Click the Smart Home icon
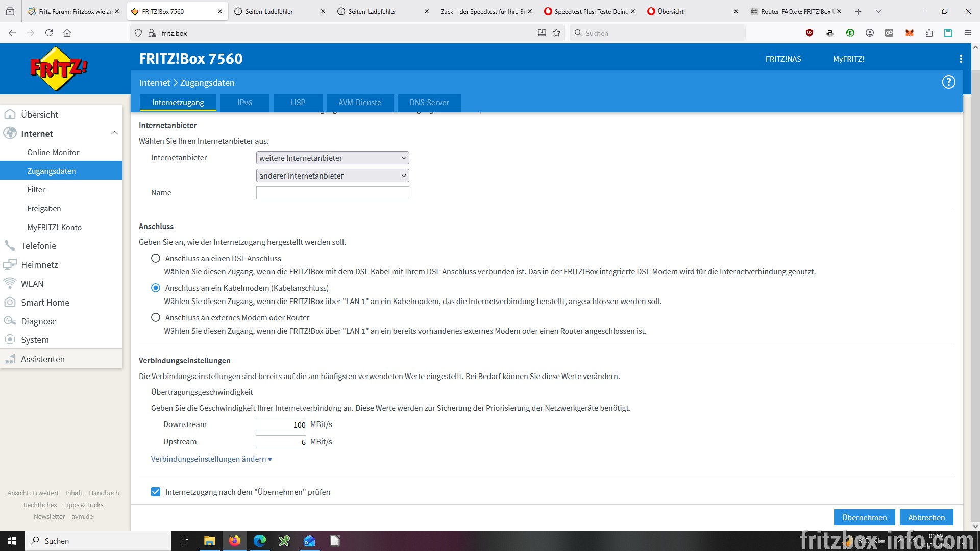 (x=10, y=302)
